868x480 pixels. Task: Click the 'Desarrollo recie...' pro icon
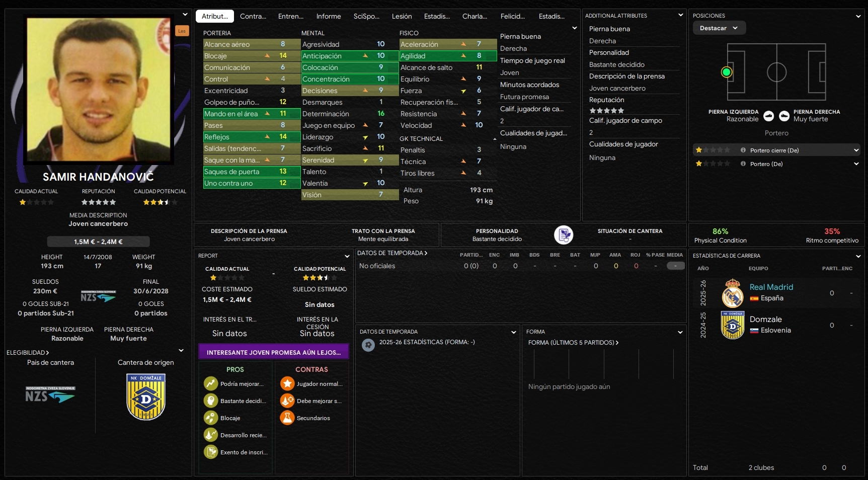pos(210,435)
